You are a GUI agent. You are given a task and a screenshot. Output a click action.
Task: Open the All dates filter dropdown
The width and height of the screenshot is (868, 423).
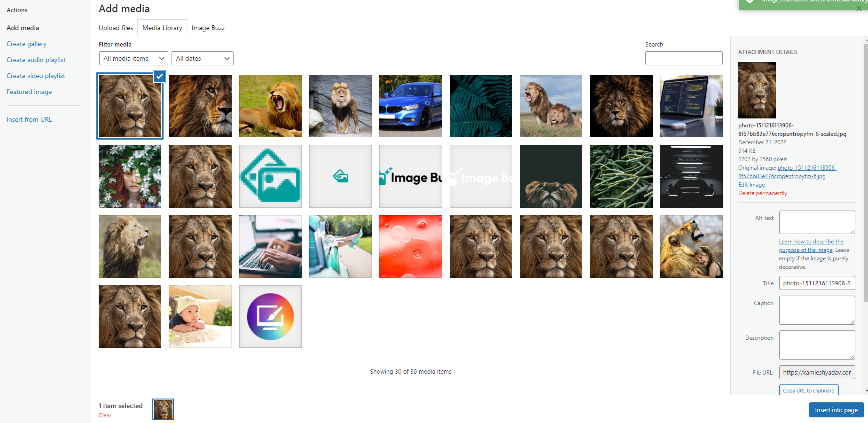pyautogui.click(x=202, y=58)
